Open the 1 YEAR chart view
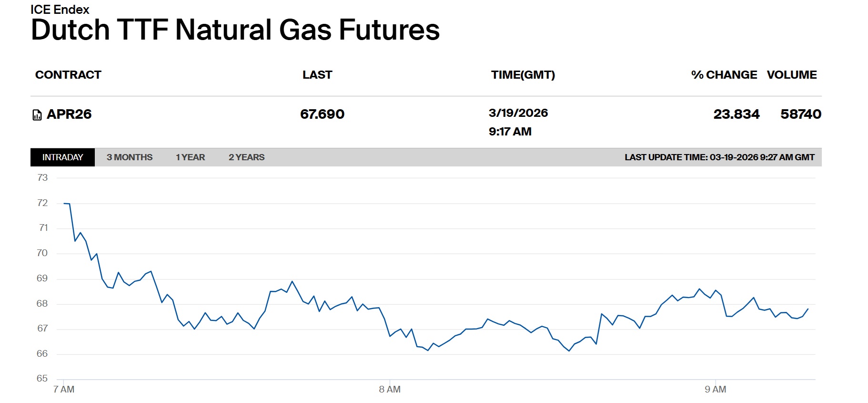 (190, 157)
